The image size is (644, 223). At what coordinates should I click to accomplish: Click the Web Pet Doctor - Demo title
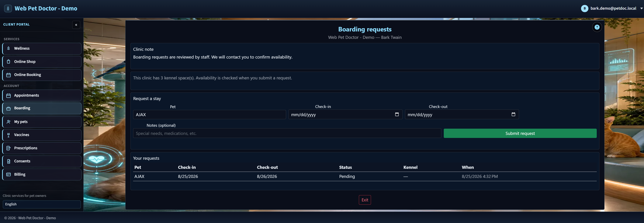click(x=46, y=9)
